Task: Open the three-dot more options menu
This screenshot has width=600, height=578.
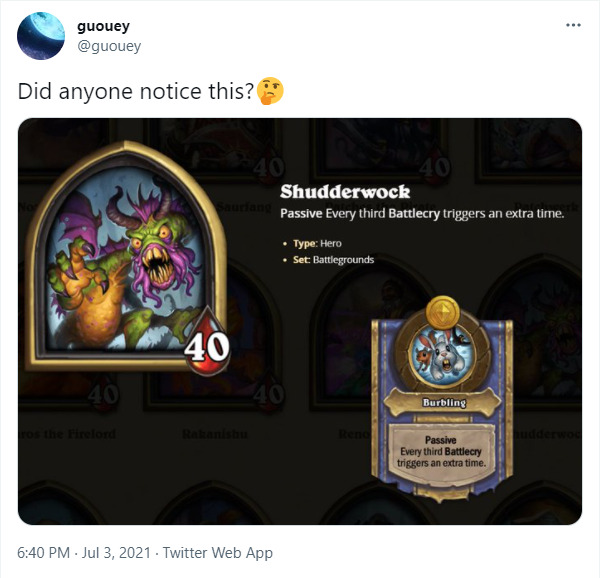Action: point(573,25)
